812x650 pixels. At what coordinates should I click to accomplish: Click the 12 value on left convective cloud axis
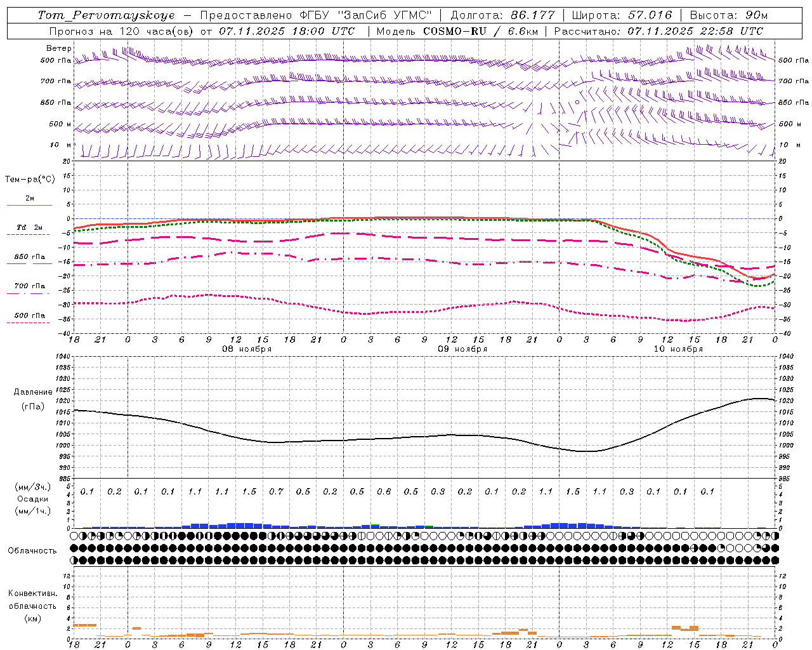[x=68, y=576]
